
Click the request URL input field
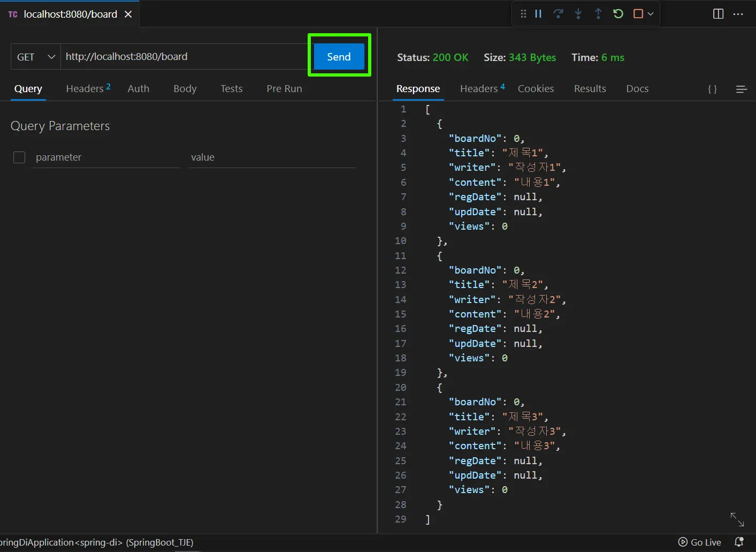click(x=182, y=57)
